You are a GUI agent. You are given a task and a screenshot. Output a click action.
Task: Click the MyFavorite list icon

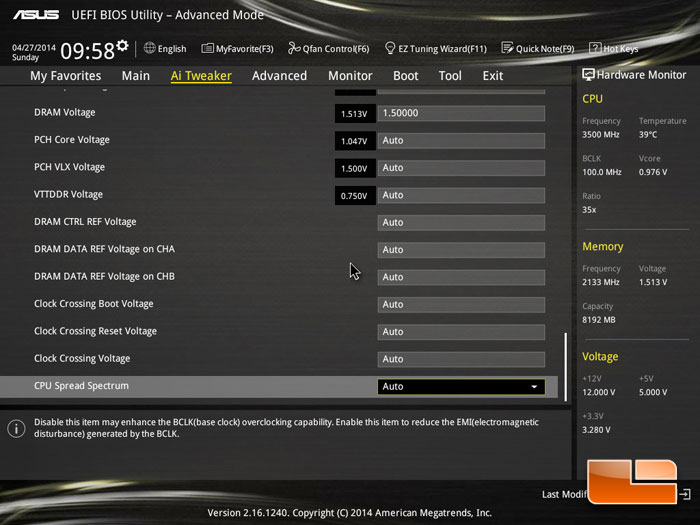click(207, 48)
